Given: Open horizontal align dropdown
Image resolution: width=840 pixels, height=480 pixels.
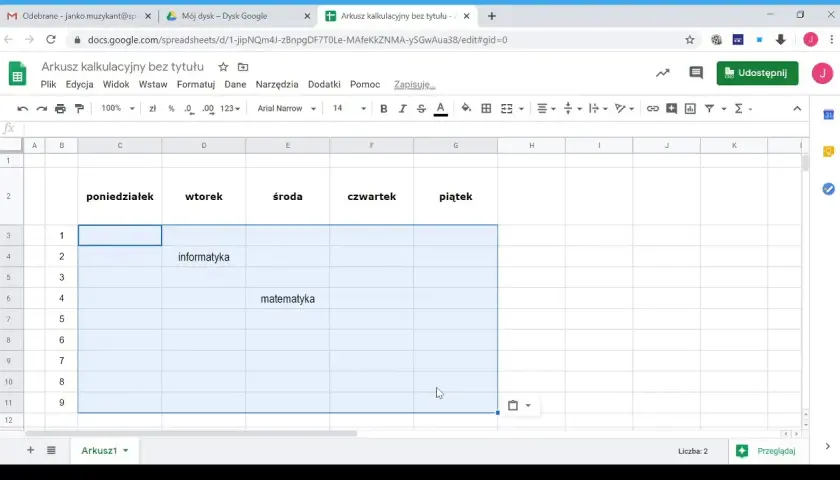Looking at the screenshot, I should pyautogui.click(x=546, y=109).
